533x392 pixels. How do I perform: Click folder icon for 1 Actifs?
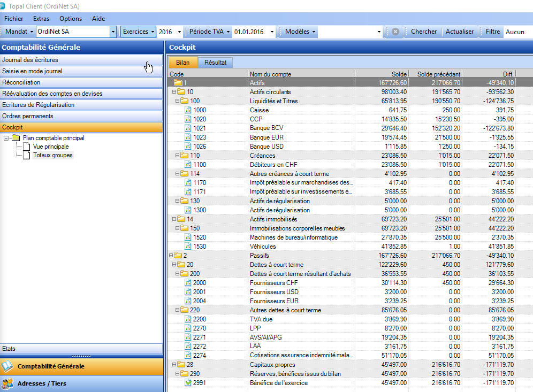178,83
